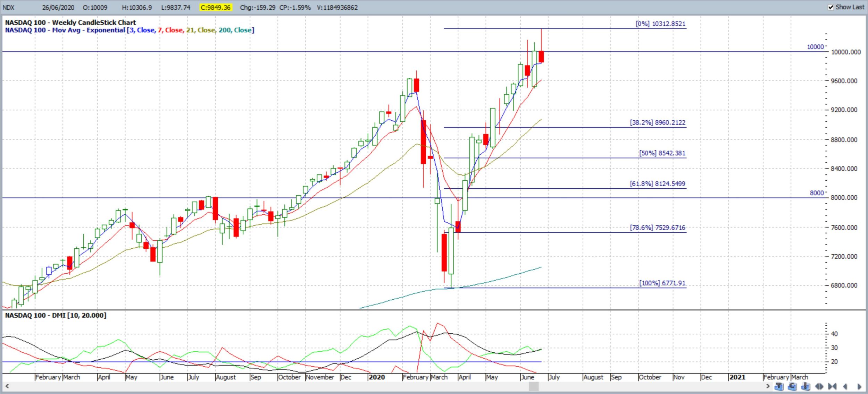Image resolution: width=868 pixels, height=394 pixels.
Task: Click the blue 'C' toolbar icon
Action: point(792,386)
